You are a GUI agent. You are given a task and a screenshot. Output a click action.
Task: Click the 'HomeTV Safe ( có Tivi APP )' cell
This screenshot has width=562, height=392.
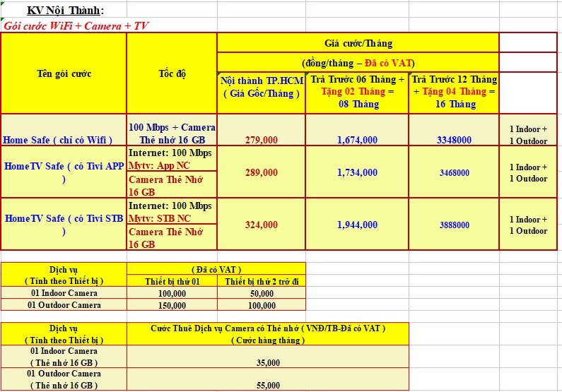(x=64, y=172)
